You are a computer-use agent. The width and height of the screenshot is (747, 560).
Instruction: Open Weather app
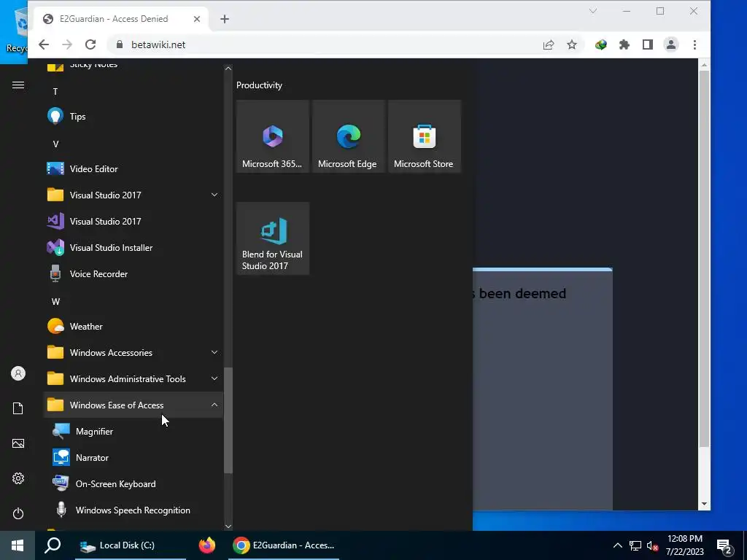[x=133, y=327]
